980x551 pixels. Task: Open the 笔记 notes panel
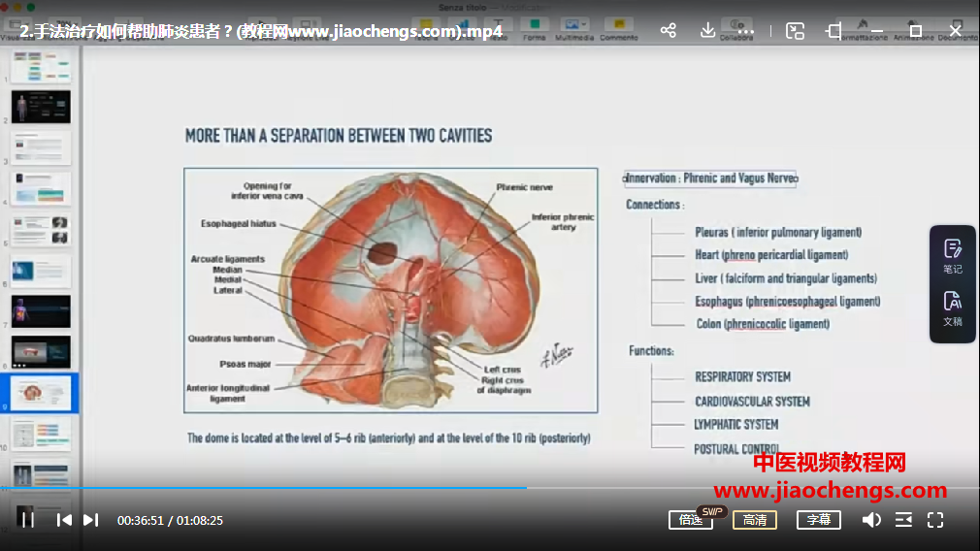click(x=953, y=256)
